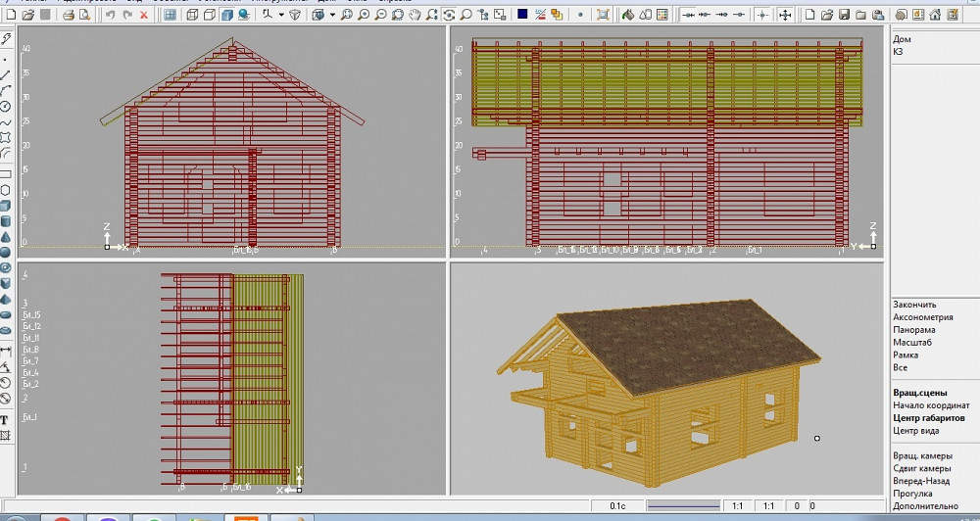Select the hand Pan tool
Image resolution: width=980 pixels, height=521 pixels.
pos(415,15)
